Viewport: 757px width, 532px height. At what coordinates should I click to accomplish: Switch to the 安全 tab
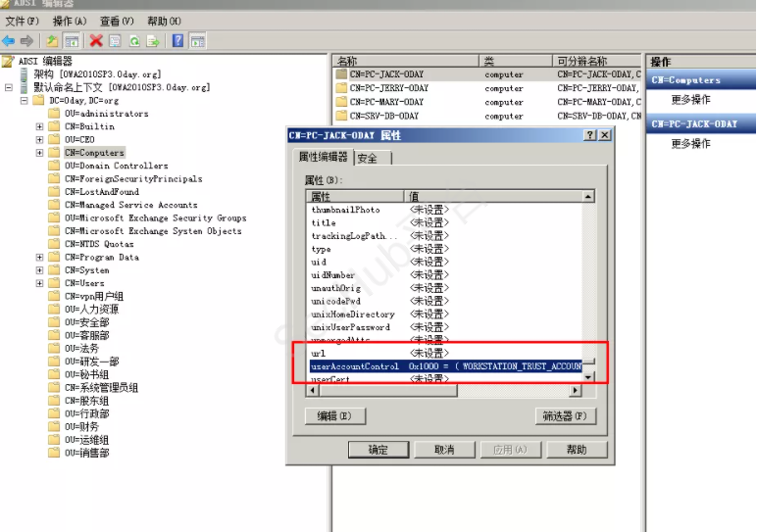[x=368, y=159]
